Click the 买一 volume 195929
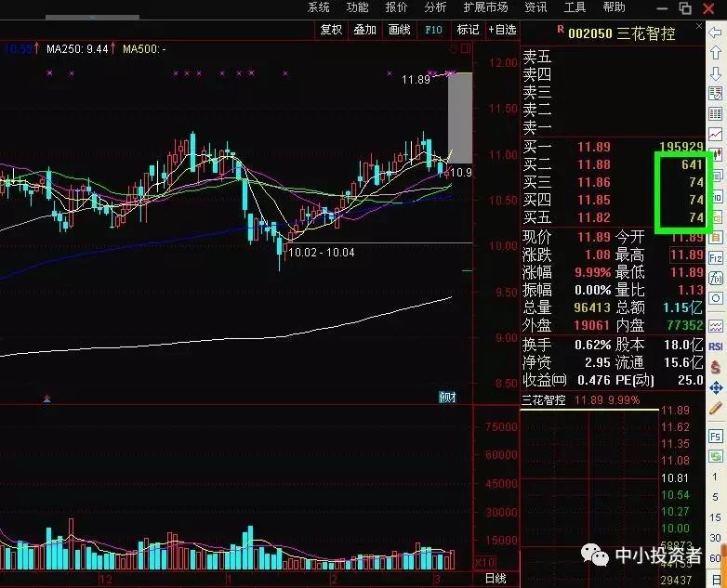Screen dimensions: 727x588 [x=681, y=147]
